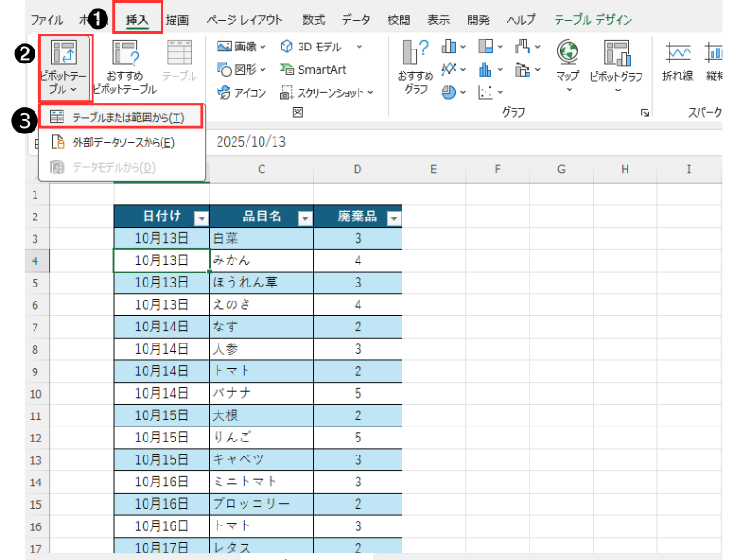The image size is (747, 560).
Task: Select テーブルまたは範囲から menu item
Action: 121,117
